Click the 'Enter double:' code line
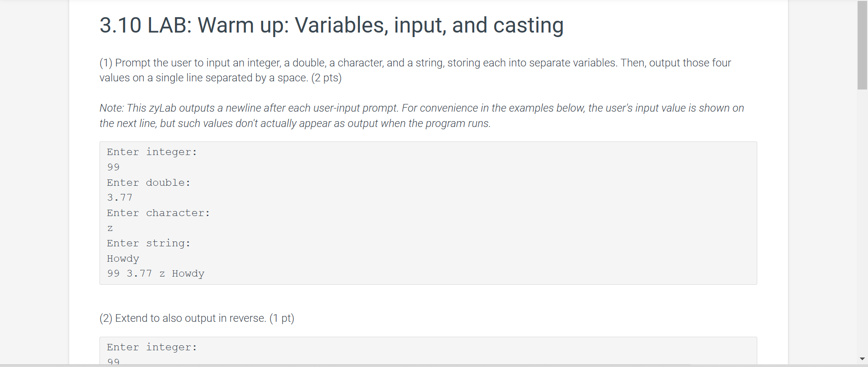 coord(149,183)
